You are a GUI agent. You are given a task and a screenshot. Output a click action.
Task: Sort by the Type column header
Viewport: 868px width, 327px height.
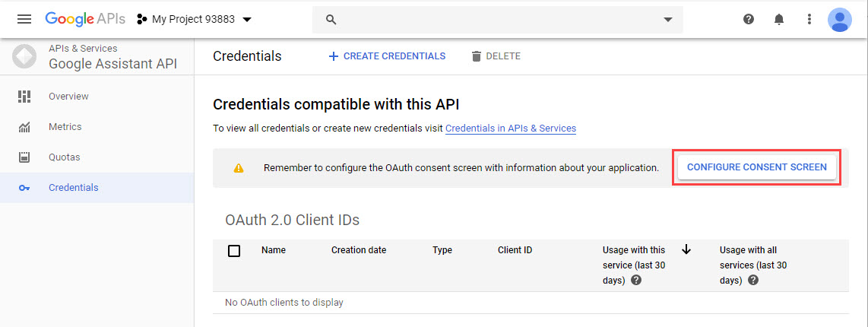click(442, 250)
